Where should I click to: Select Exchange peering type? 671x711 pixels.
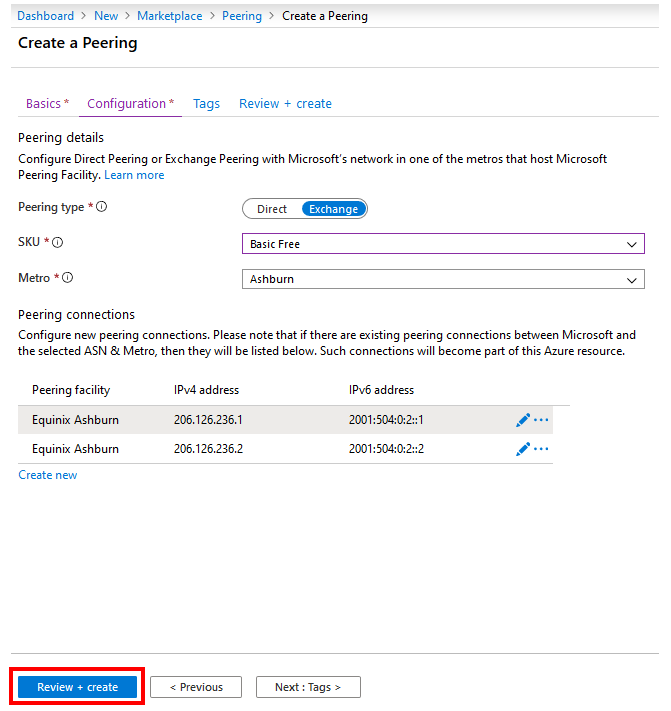click(334, 209)
